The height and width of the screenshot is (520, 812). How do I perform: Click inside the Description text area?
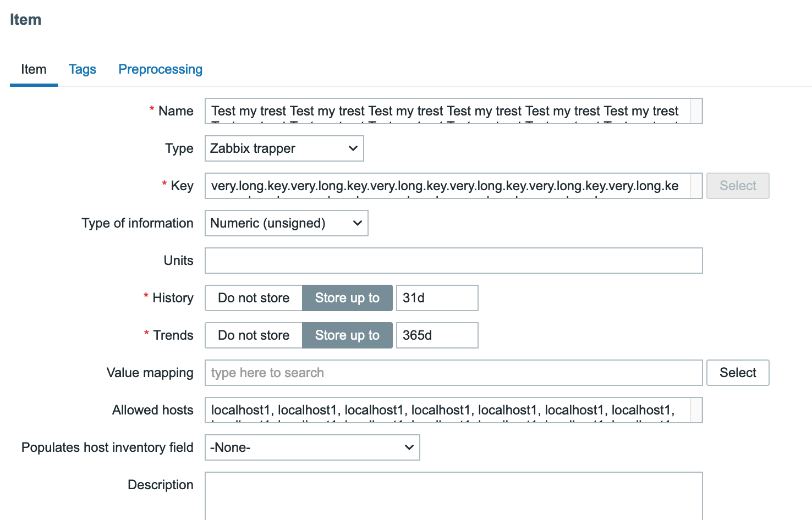(454, 496)
